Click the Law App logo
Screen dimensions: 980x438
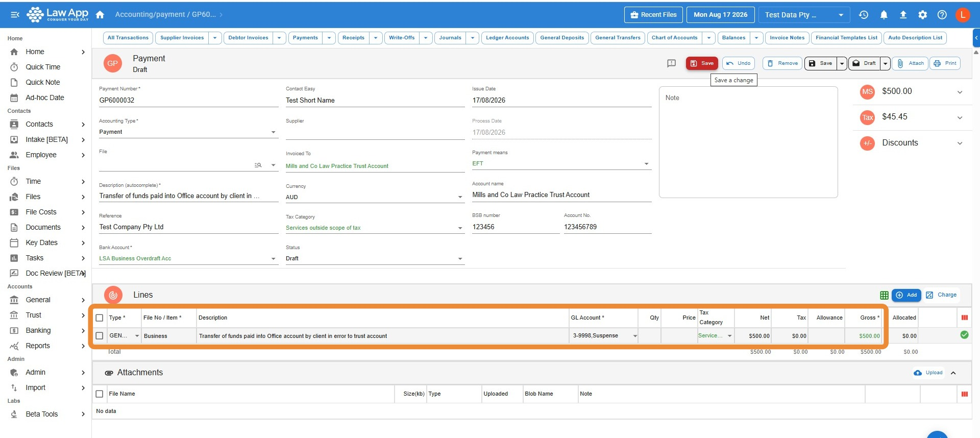tap(58, 14)
